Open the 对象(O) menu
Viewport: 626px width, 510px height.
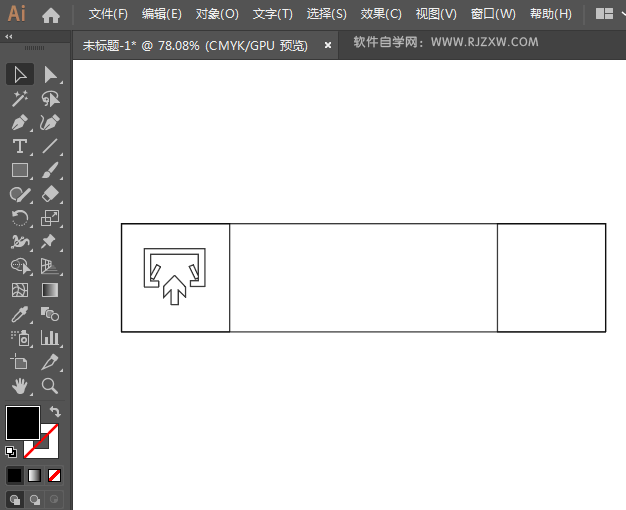(x=217, y=14)
